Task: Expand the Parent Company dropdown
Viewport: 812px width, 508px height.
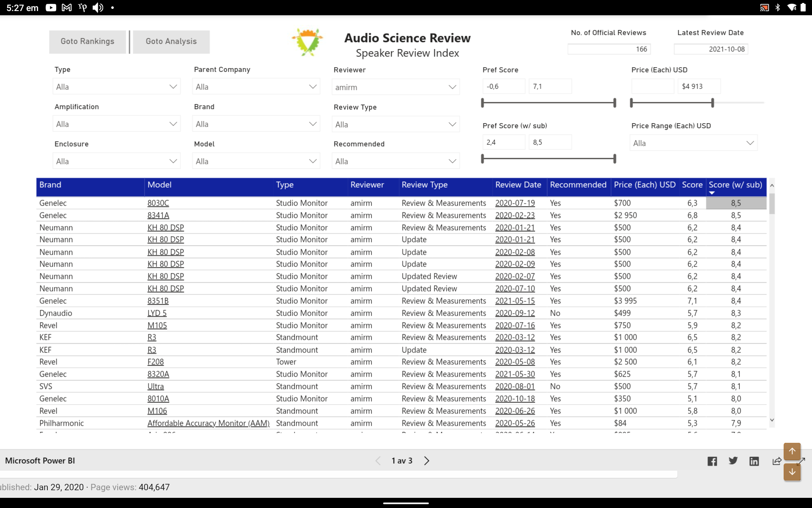Action: 256,87
